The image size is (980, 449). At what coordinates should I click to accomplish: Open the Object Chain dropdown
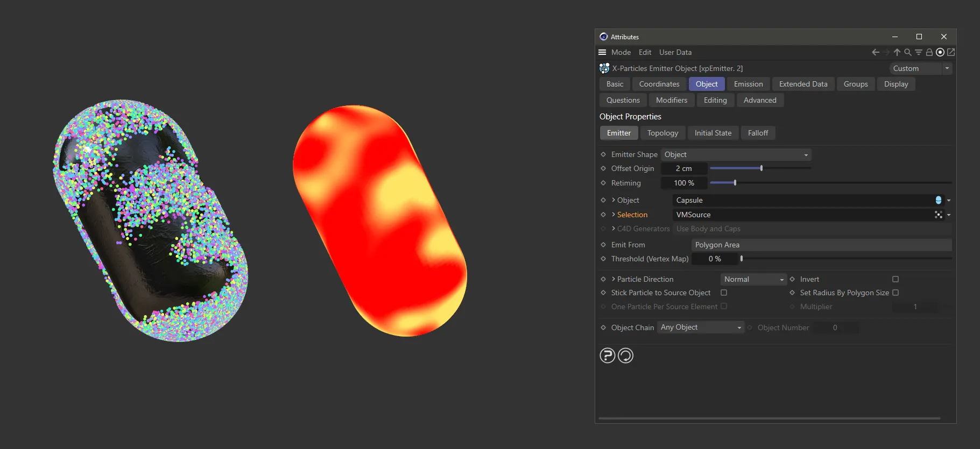[700, 327]
